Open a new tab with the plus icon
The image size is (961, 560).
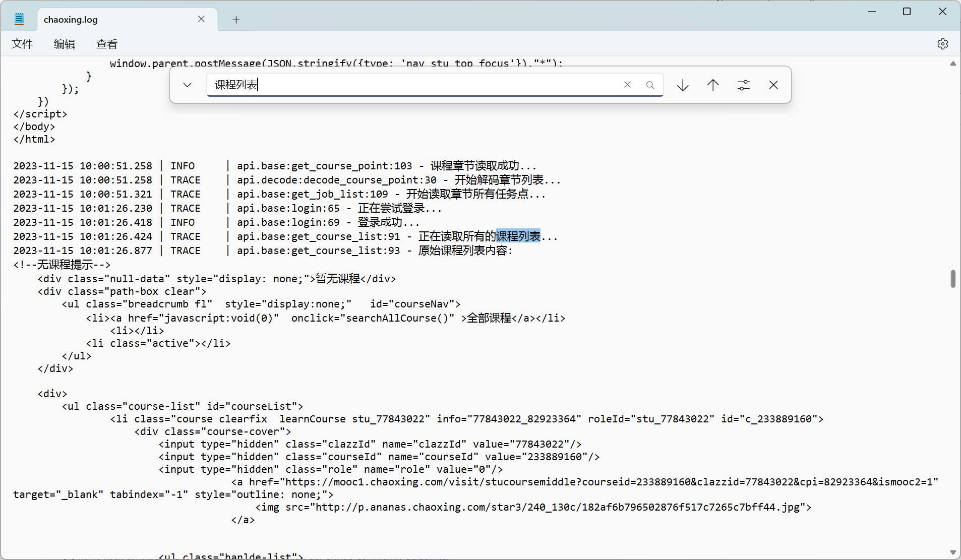[x=235, y=20]
